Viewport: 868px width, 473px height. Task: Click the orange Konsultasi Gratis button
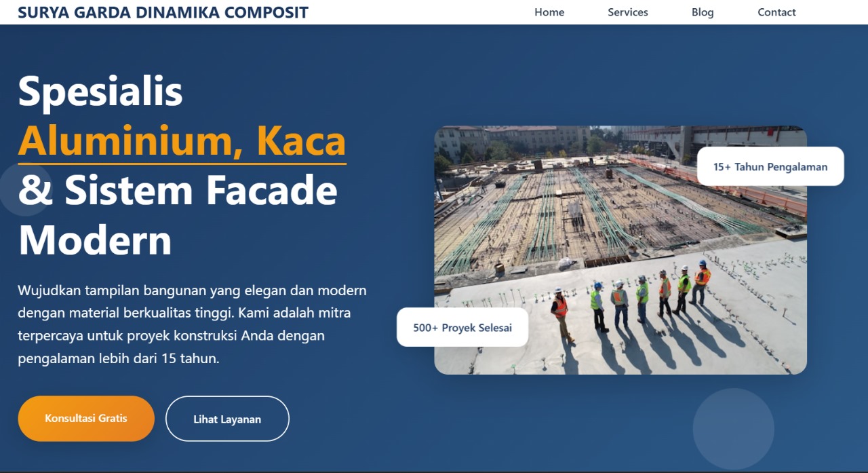[x=86, y=418]
